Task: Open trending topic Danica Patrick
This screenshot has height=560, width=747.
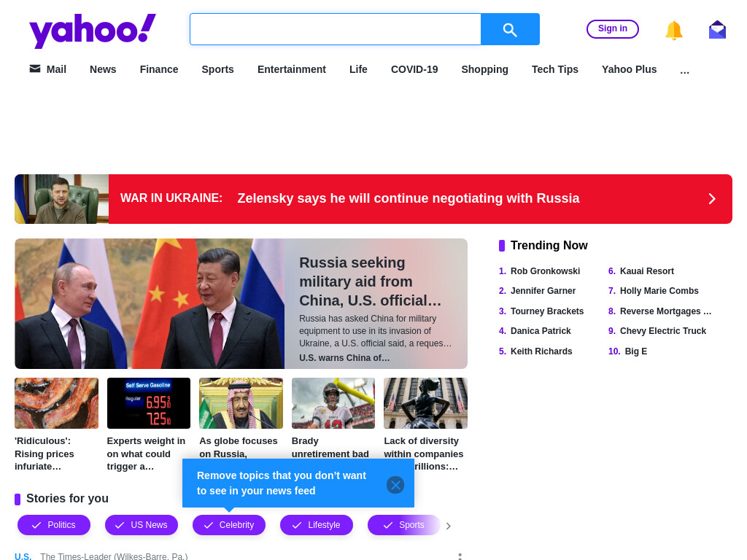Action: click(541, 330)
